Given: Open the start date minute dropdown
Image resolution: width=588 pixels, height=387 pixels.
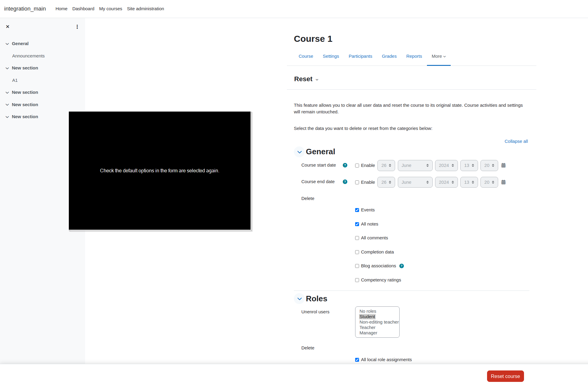Looking at the screenshot, I should [x=489, y=165].
